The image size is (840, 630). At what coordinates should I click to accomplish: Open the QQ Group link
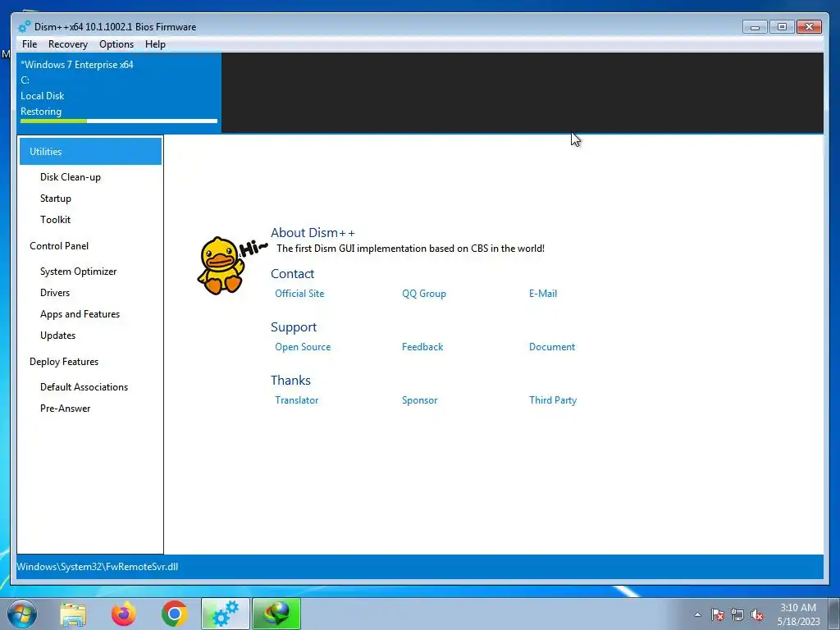click(424, 294)
